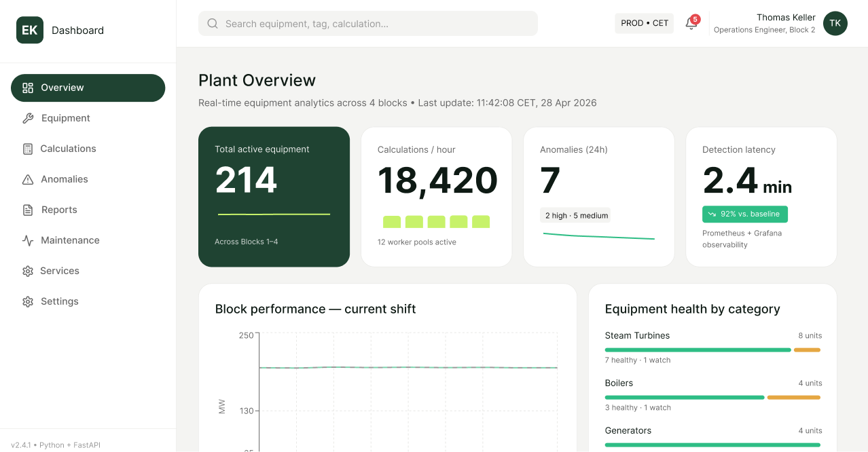Click the Generators health bar
This screenshot has width=868, height=452.
tap(712, 445)
